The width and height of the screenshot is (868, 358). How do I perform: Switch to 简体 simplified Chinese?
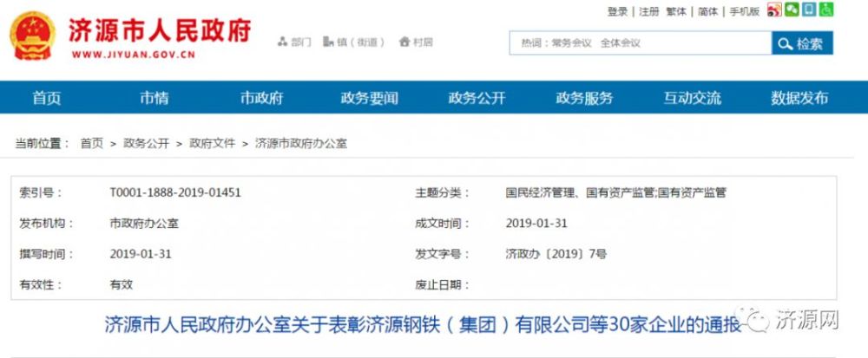coord(708,11)
